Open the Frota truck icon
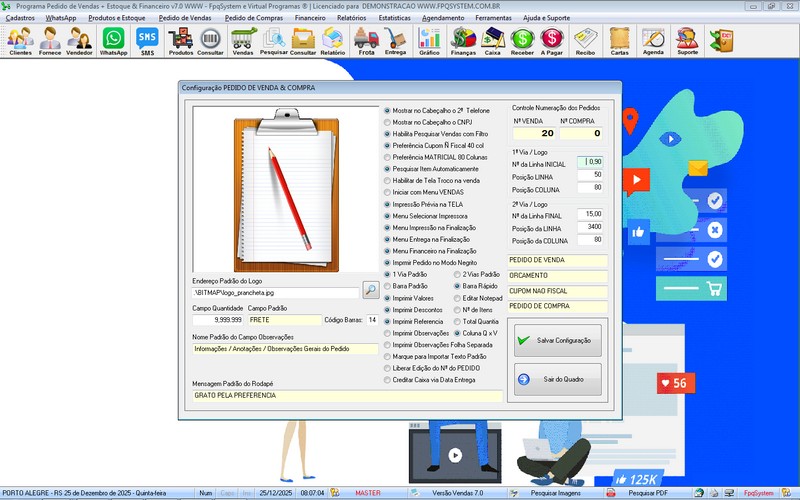 [x=366, y=41]
